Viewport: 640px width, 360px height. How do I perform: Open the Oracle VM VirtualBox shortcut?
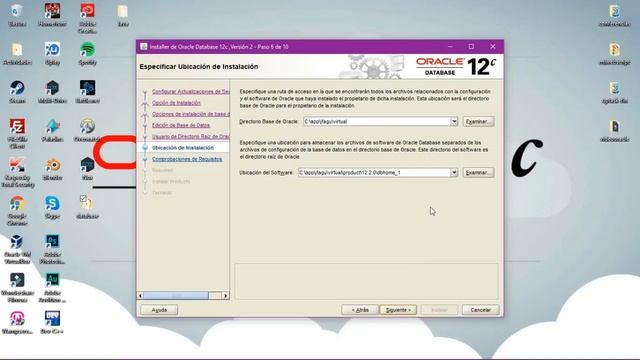(x=17, y=249)
